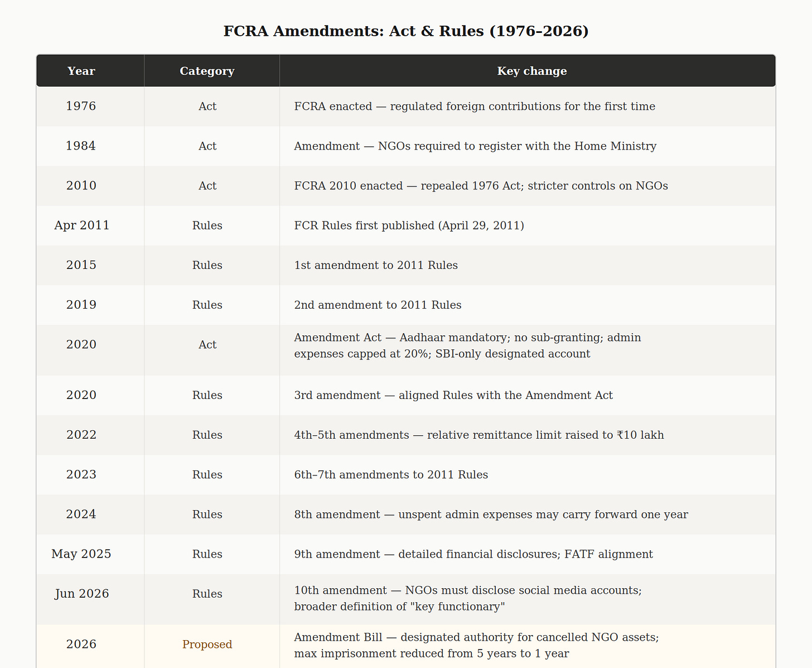Select the May 2025 year cell
This screenshot has height=668, width=812.
(81, 554)
